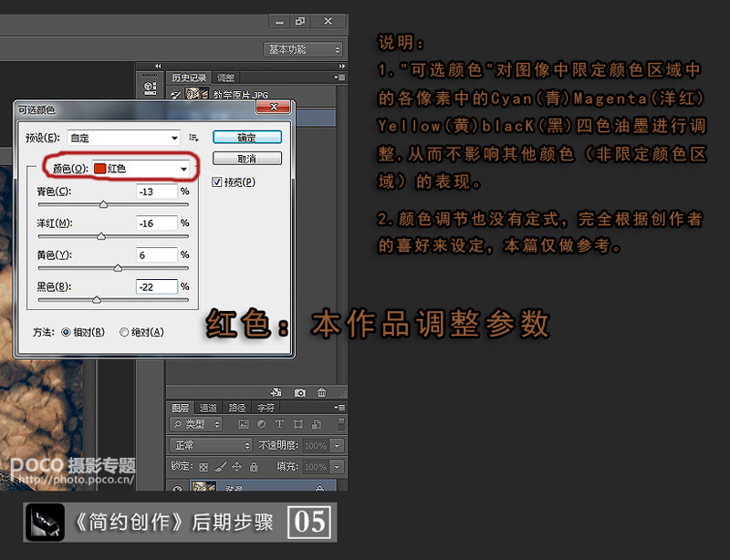The image size is (730, 560).
Task: Open the History panel flyout menu
Action: tap(339, 78)
